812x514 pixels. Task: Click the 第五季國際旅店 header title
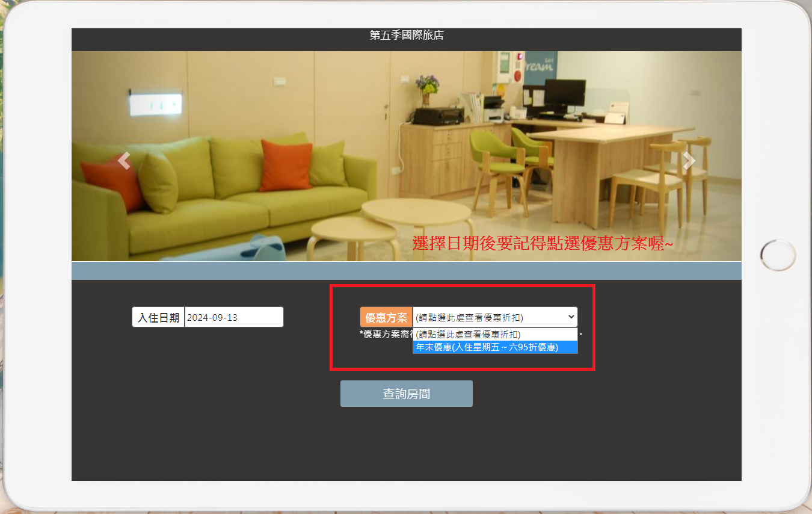coord(406,36)
